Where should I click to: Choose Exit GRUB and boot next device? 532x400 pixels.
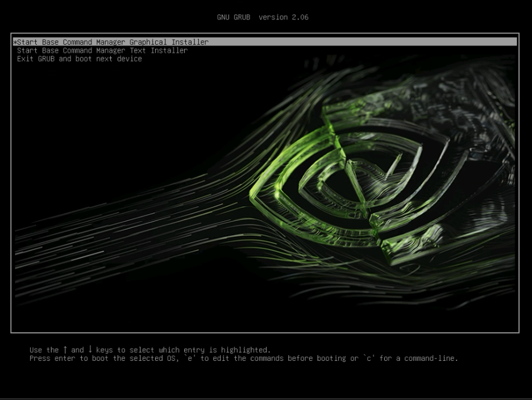coord(80,59)
